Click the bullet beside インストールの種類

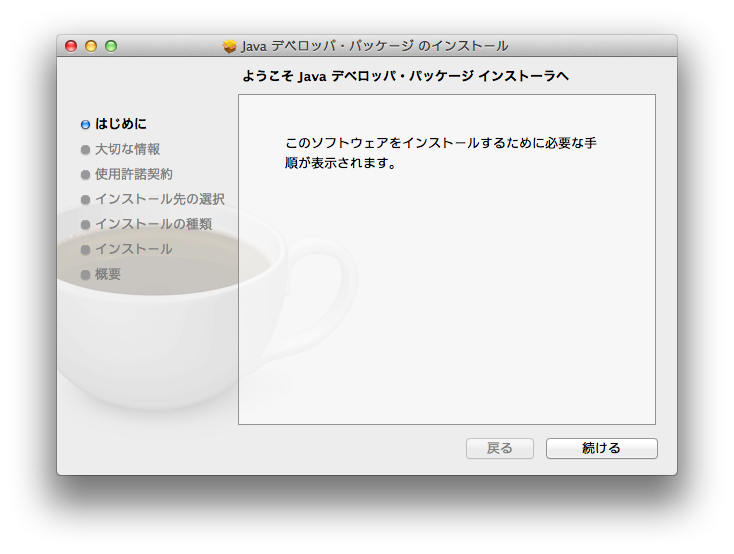pos(85,225)
